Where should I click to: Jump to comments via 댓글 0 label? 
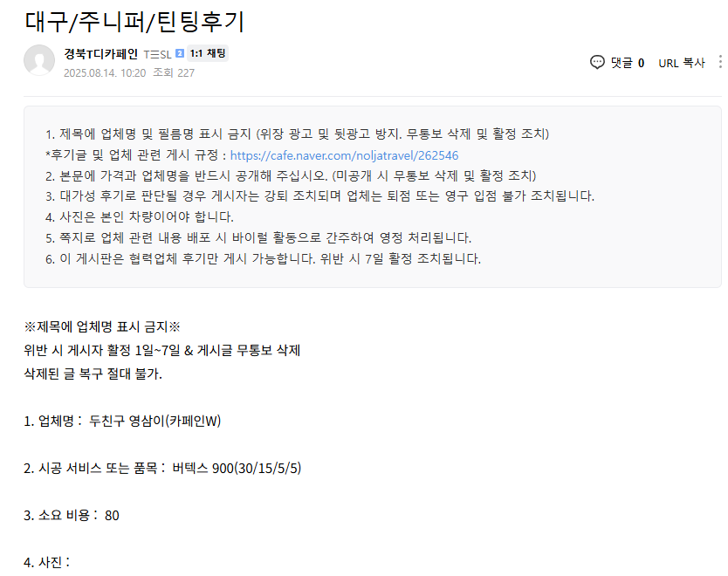627,63
